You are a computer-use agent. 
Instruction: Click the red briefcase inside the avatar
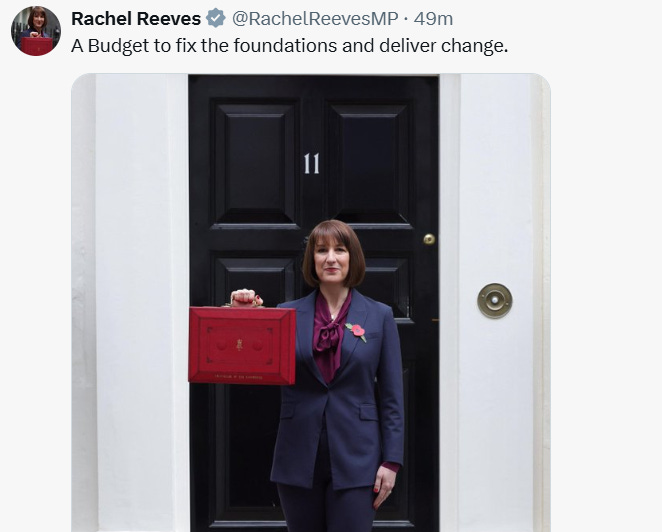point(37,46)
